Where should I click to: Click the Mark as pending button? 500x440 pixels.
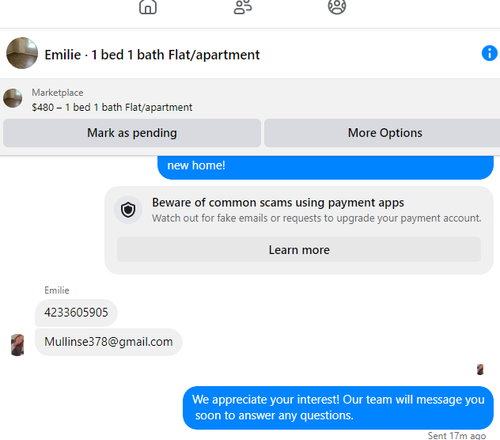[x=132, y=133]
